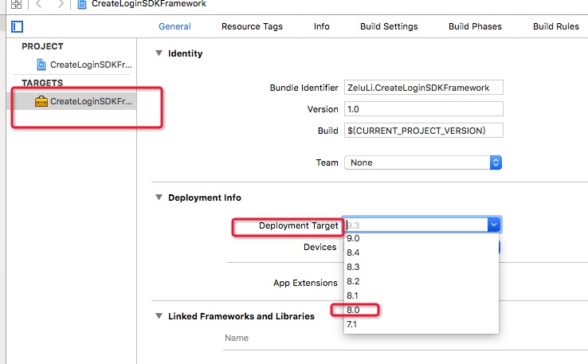The width and height of the screenshot is (588, 364).
Task: Open the Resource Tags tab
Action: coord(252,26)
